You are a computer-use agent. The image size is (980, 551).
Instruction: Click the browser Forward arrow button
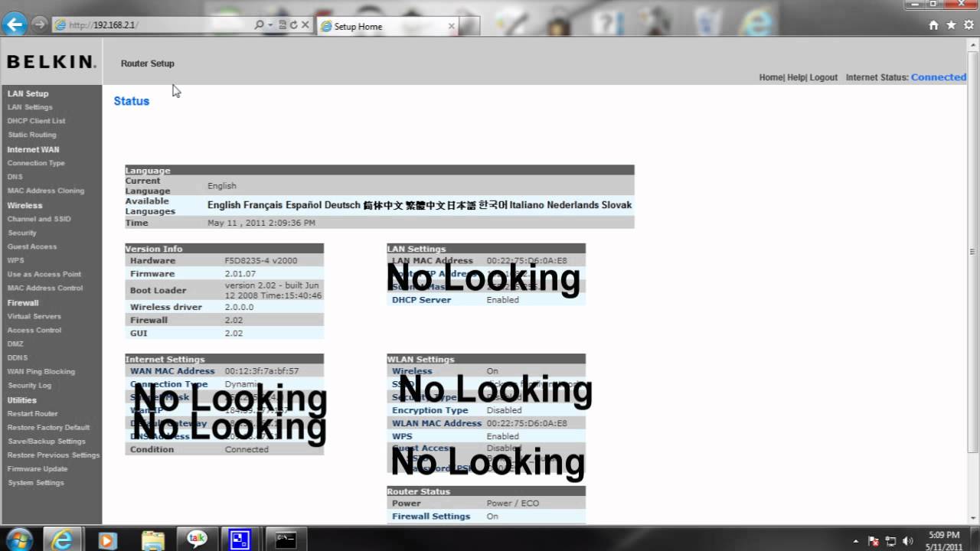39,24
